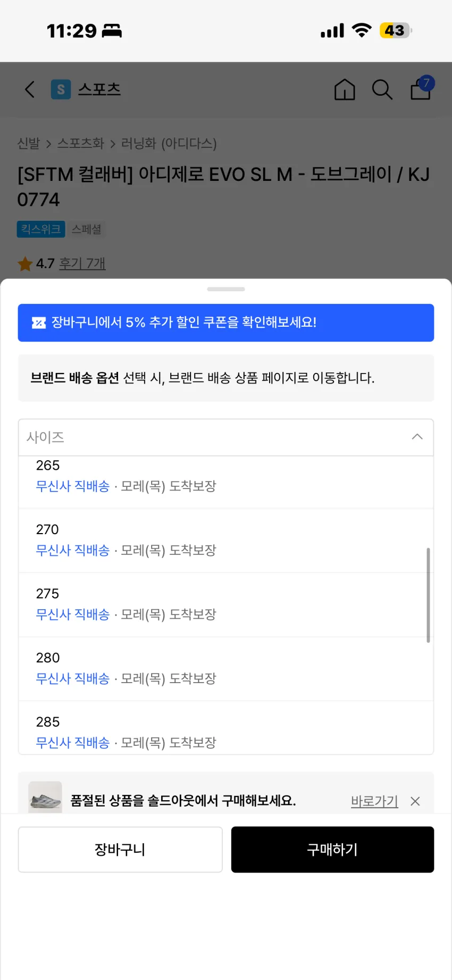Screen dimensions: 452x980
Task: Tap the Wi-Fi status icon
Action: 362,30
